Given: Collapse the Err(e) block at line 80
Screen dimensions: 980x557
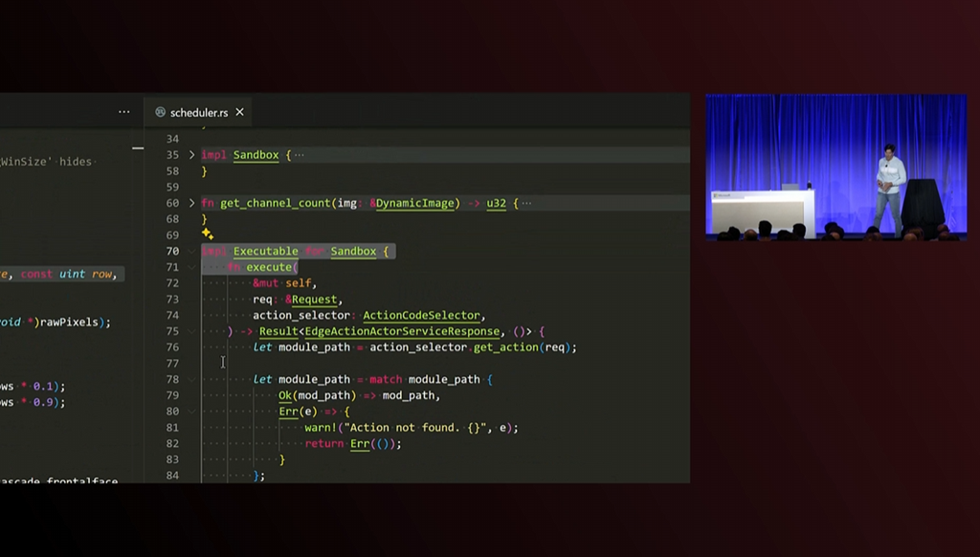Looking at the screenshot, I should coord(191,411).
